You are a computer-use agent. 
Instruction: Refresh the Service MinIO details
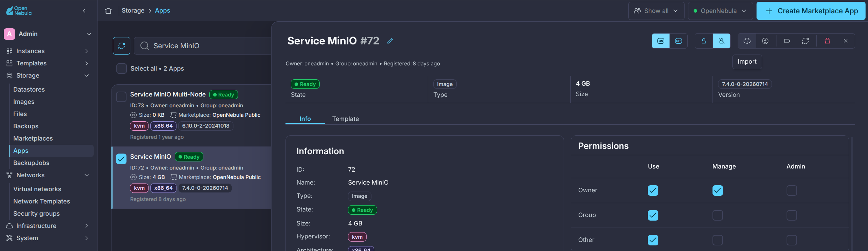click(805, 41)
